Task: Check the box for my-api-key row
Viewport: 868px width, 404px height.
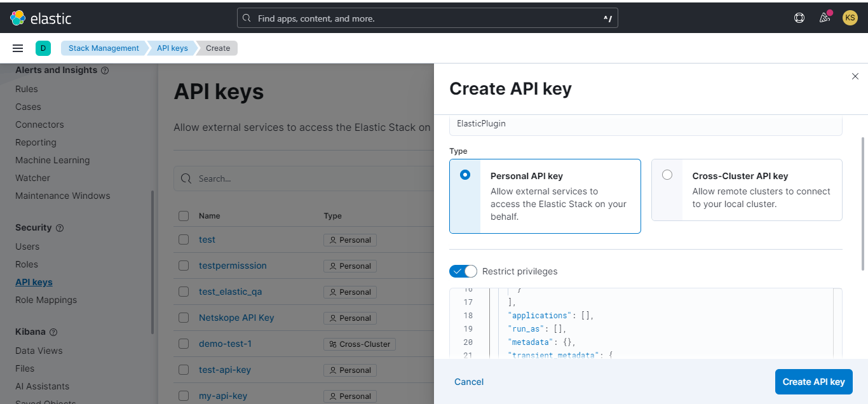Action: 184,396
